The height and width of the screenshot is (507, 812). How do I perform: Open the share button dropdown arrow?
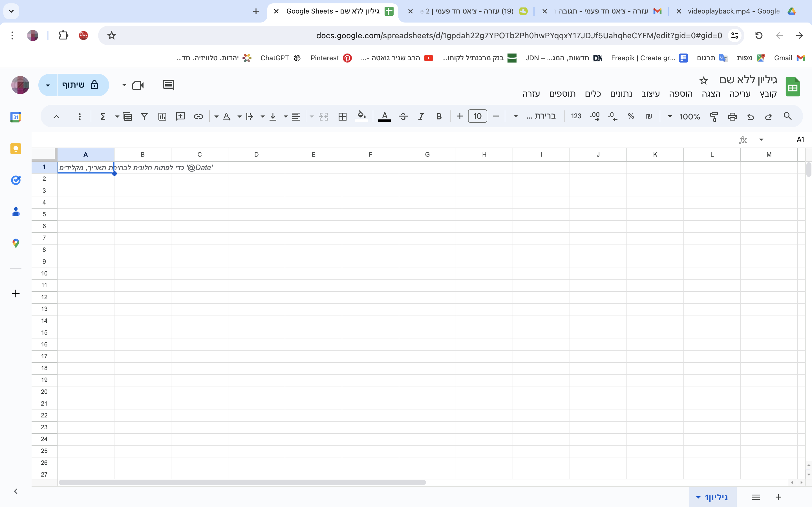(x=48, y=85)
